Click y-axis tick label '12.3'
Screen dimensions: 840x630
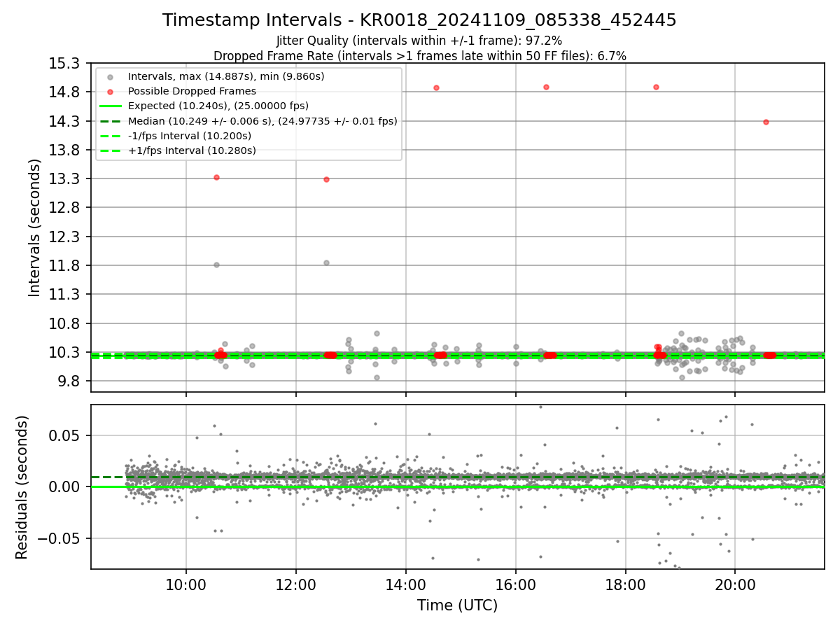(66, 237)
